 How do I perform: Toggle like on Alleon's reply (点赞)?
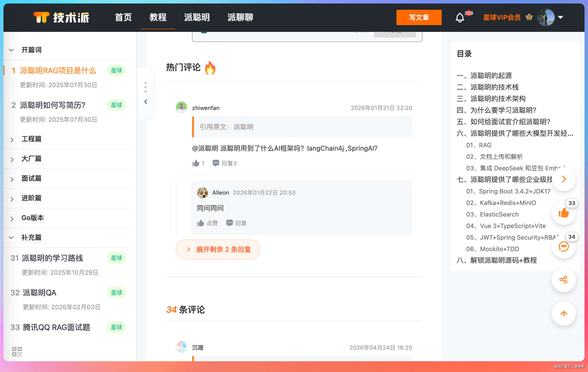201,223
